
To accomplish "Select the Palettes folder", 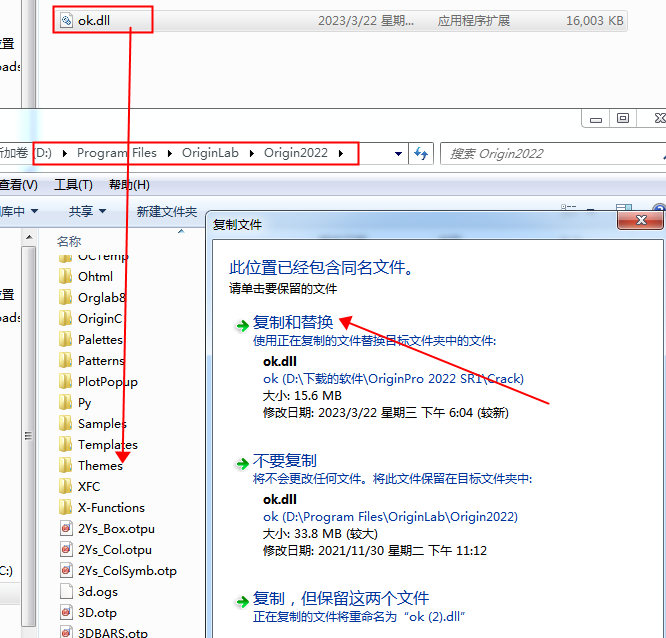I will (x=100, y=340).
